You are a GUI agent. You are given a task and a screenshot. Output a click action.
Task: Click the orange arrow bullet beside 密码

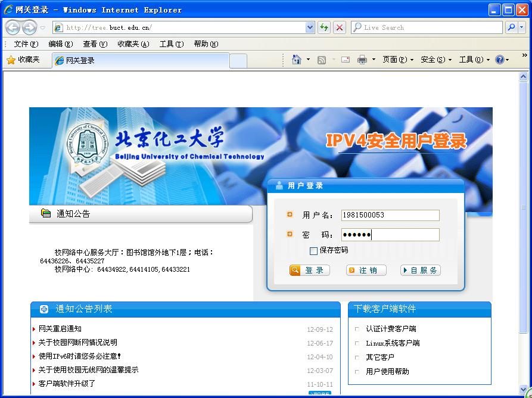(x=290, y=234)
